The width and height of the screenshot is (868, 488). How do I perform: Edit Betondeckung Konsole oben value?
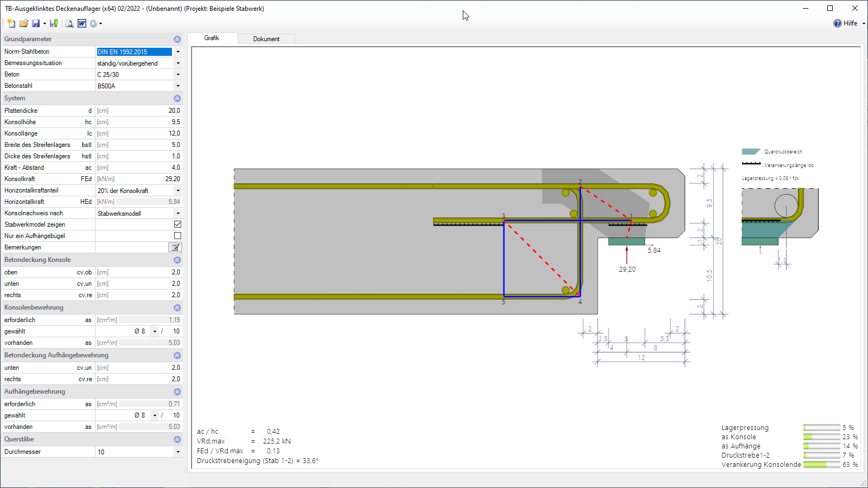tap(150, 272)
